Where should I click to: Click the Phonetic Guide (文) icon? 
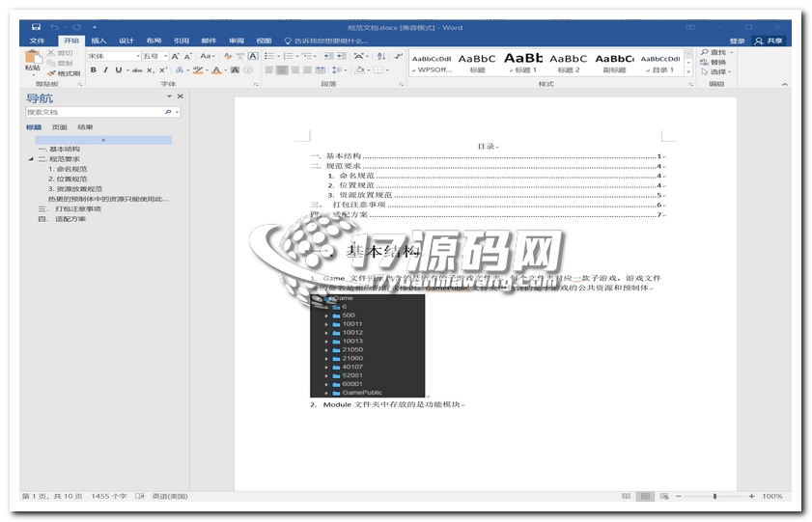pos(240,56)
